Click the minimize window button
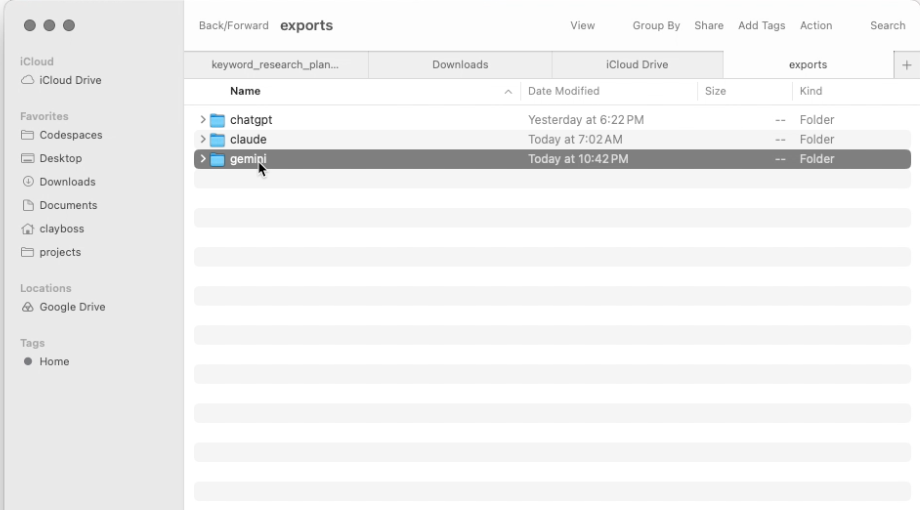This screenshot has height=510, width=920. pyautogui.click(x=49, y=25)
